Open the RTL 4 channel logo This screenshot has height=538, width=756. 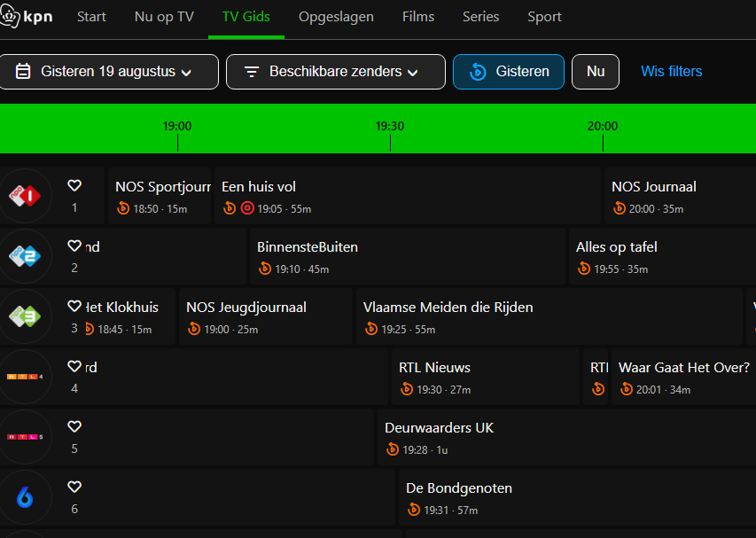tap(25, 377)
